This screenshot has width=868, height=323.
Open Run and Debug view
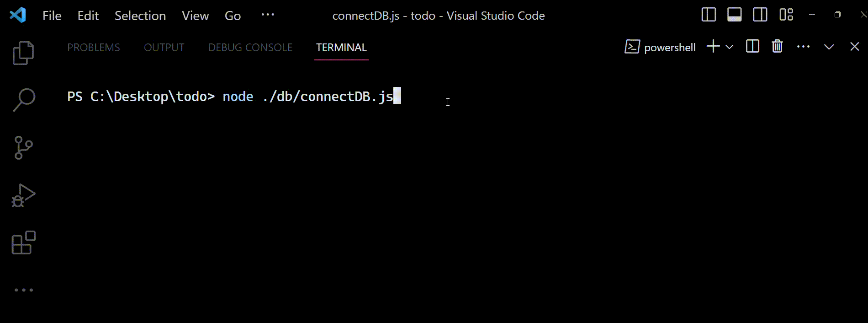tap(23, 195)
